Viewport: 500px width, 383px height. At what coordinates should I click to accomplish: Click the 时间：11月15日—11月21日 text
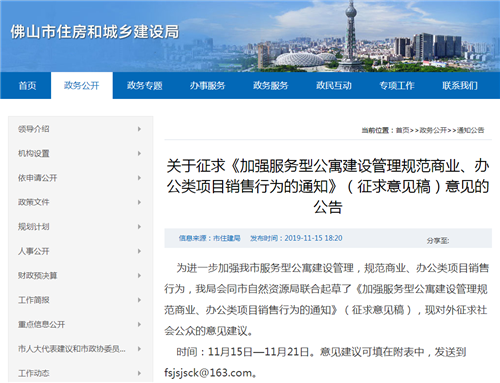(x=243, y=352)
